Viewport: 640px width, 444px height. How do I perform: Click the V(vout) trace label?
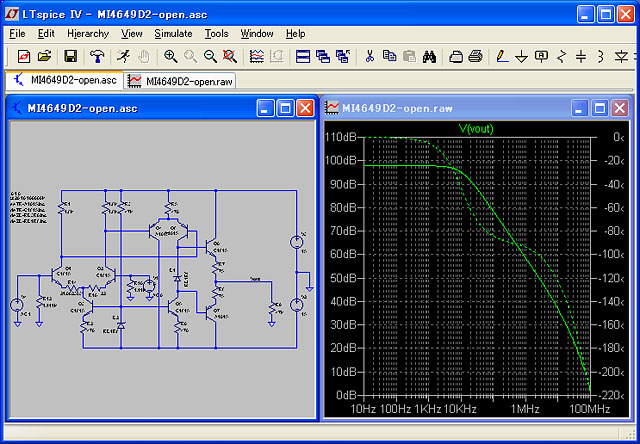pos(476,129)
